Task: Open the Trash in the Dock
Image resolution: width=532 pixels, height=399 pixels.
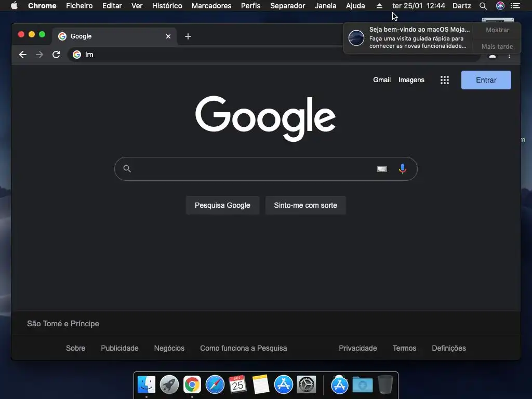Action: coord(385,384)
